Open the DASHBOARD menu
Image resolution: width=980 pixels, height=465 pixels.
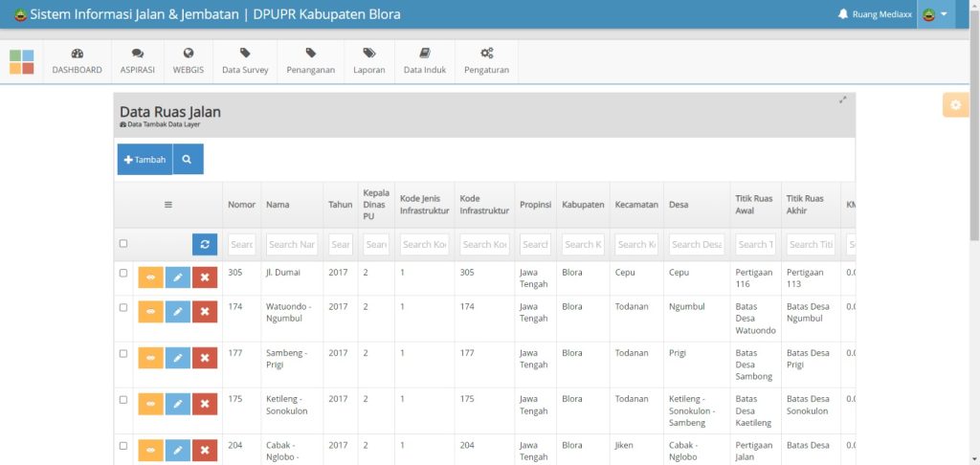coord(77,61)
